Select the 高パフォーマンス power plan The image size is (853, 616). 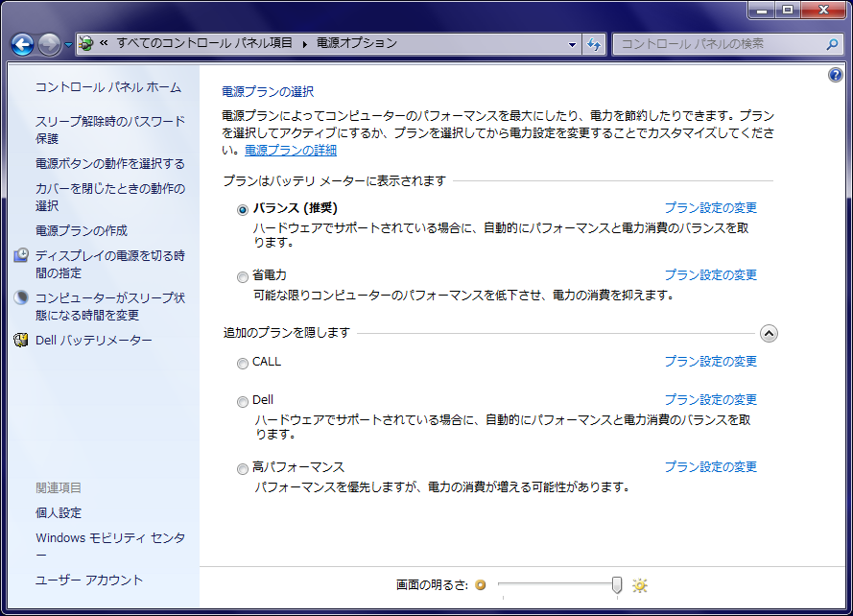click(243, 469)
